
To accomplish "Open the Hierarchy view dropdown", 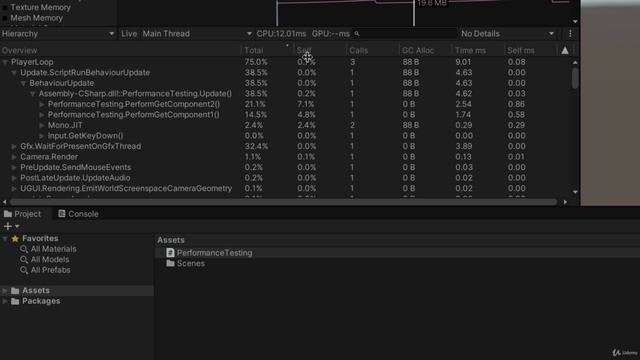I will point(58,34).
